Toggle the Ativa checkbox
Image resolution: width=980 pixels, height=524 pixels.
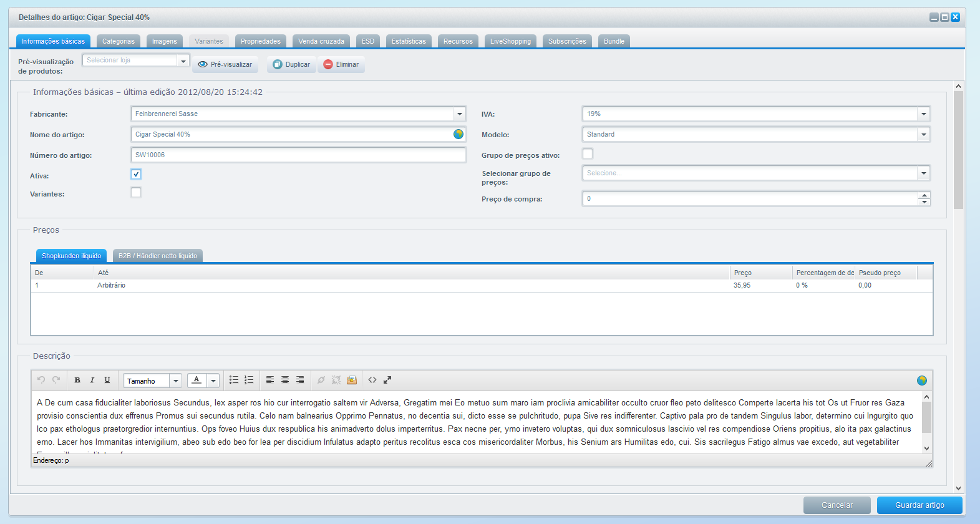(x=136, y=174)
